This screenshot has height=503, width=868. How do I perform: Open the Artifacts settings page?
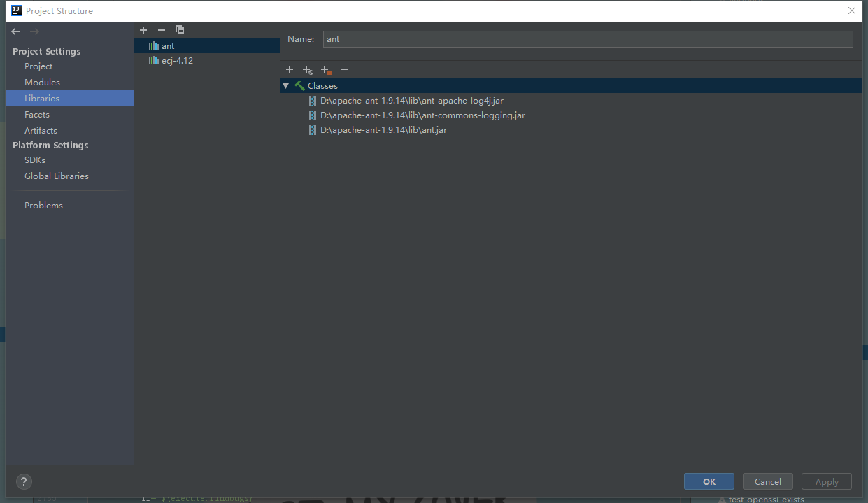click(41, 131)
